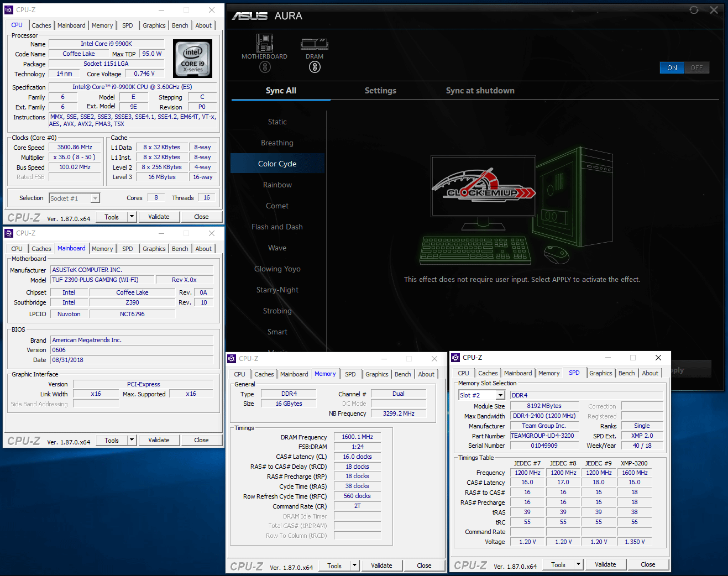Click CPU-Z icon in the SPD window title bar
728x576 pixels.
click(x=455, y=358)
